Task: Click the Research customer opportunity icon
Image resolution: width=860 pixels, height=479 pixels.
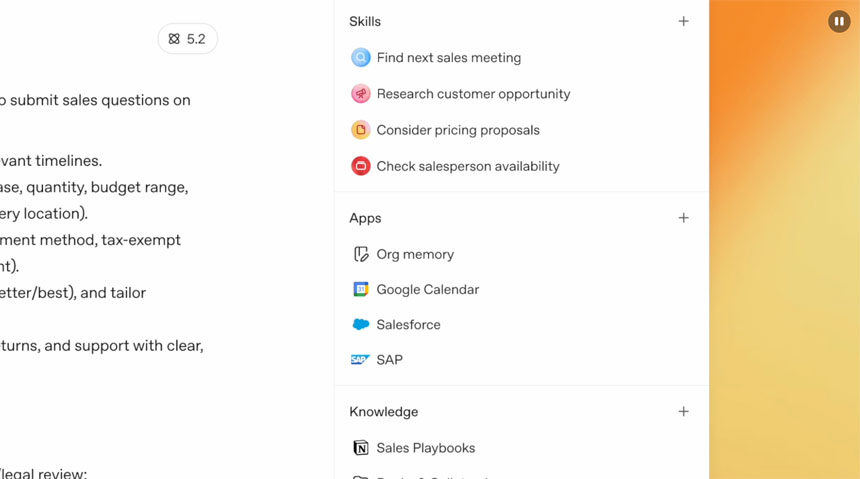Action: (361, 94)
